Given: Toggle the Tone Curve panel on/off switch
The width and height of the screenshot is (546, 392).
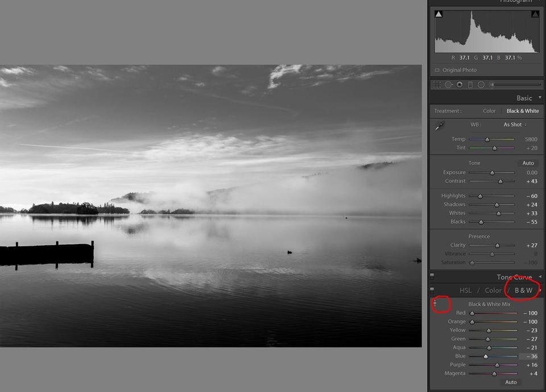Looking at the screenshot, I should pyautogui.click(x=432, y=277).
